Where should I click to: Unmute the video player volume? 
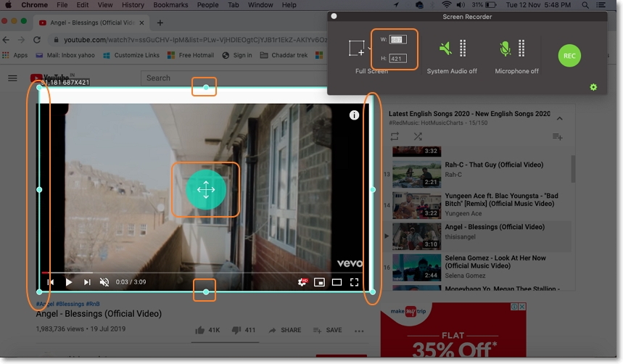104,282
